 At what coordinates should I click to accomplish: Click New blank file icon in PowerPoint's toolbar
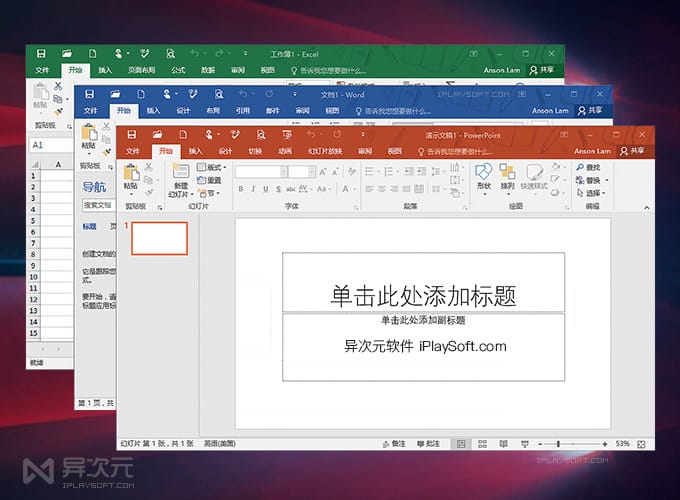coord(183,135)
